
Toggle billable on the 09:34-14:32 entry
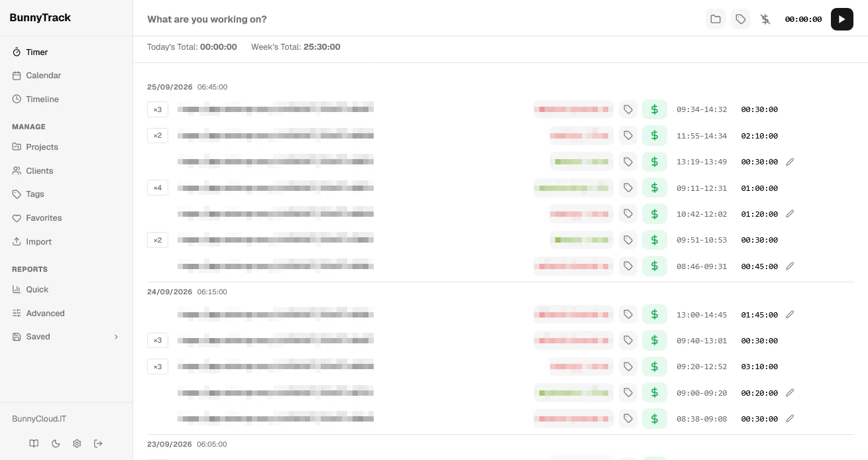click(655, 109)
